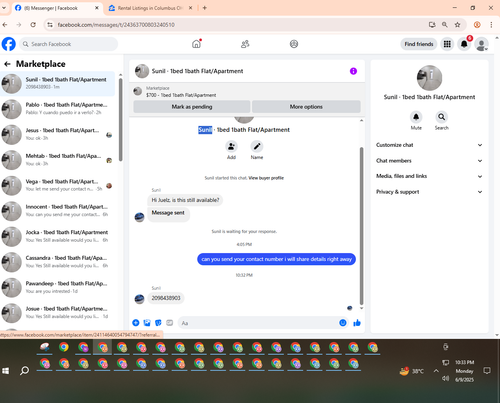Viewport: 500px width, 403px height.
Task: Open the Facebook menu grid icon
Action: coord(447,44)
